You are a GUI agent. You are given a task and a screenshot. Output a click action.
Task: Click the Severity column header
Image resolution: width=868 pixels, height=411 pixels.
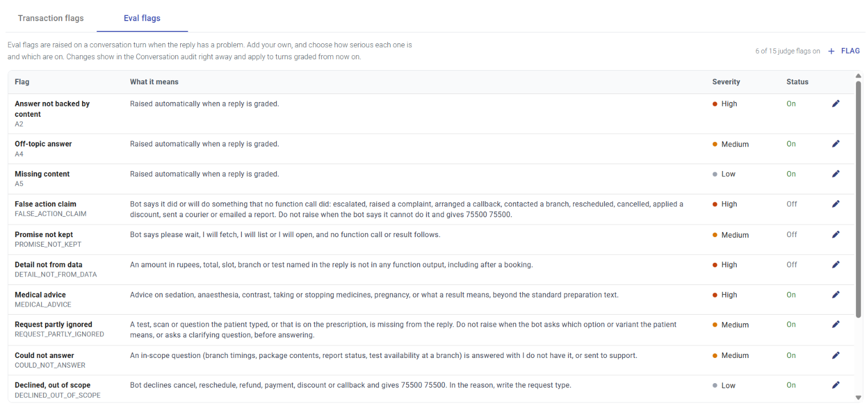click(x=726, y=82)
